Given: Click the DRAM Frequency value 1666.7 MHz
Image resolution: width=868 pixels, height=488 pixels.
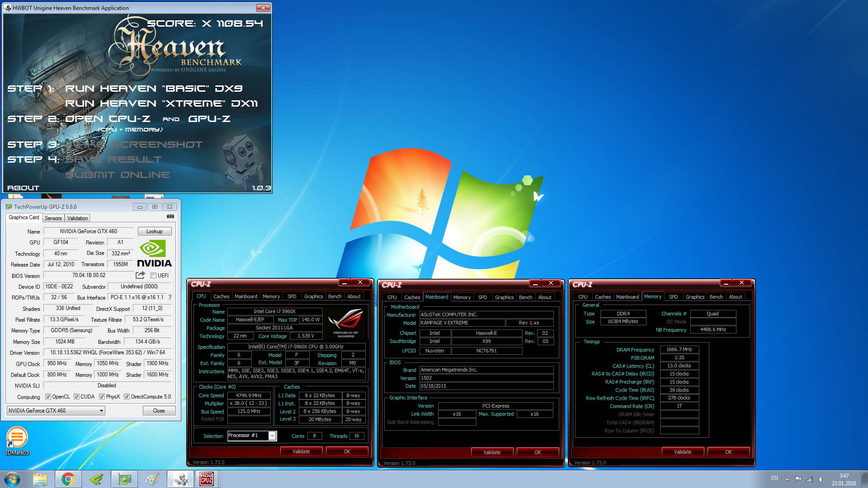Looking at the screenshot, I should coord(679,349).
